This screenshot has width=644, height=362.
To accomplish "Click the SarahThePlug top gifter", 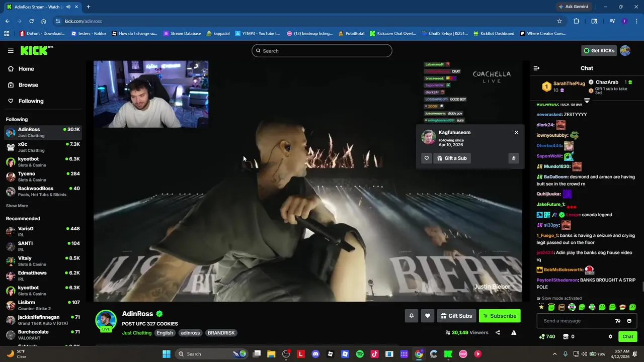I will click(562, 86).
